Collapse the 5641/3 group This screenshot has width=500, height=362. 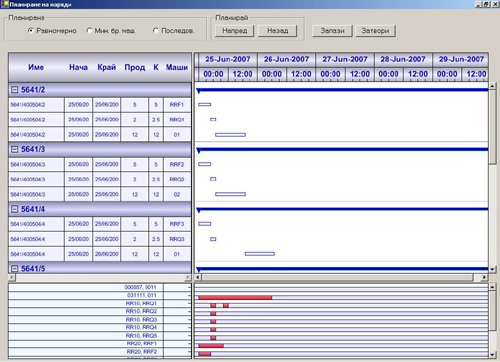point(14,149)
